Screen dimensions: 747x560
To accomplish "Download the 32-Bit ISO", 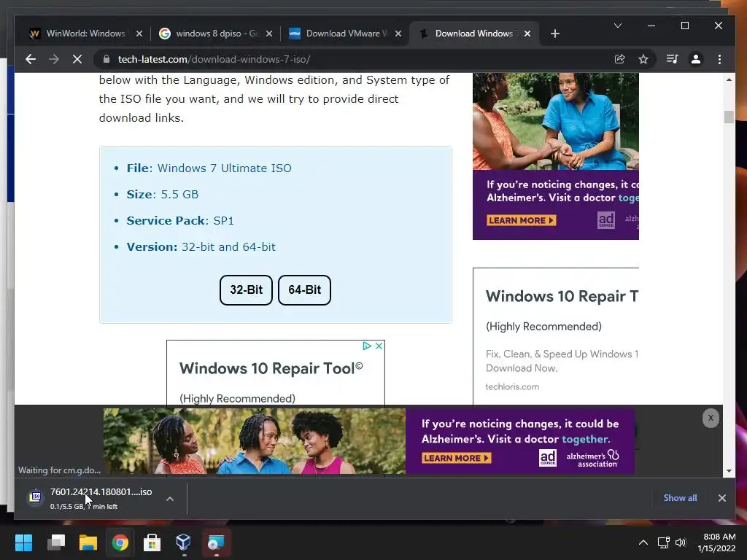I will coord(246,290).
